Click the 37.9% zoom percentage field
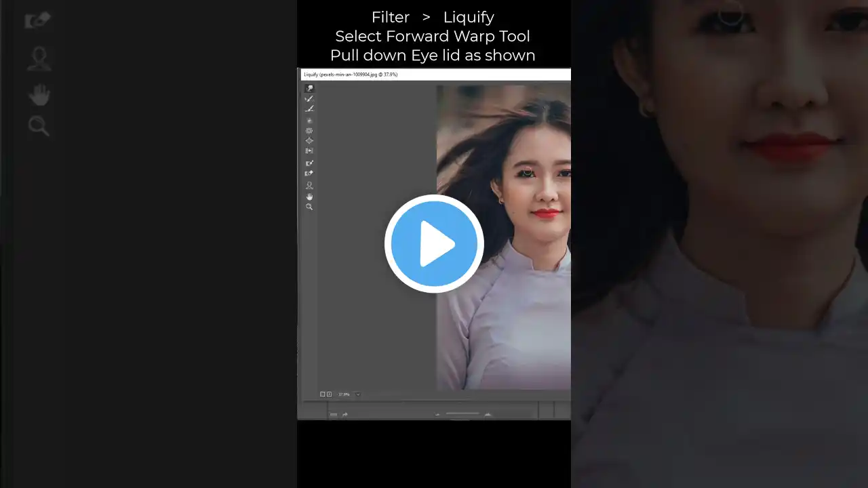 [344, 394]
